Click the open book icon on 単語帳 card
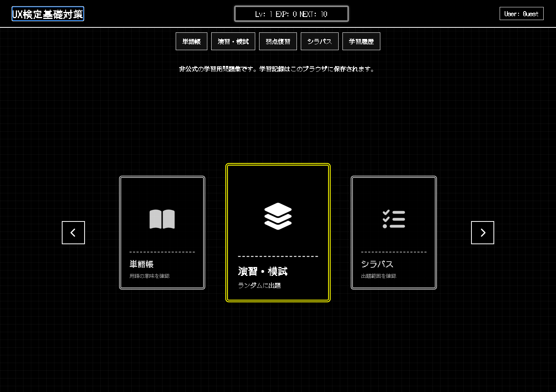This screenshot has height=392, width=556. (162, 219)
